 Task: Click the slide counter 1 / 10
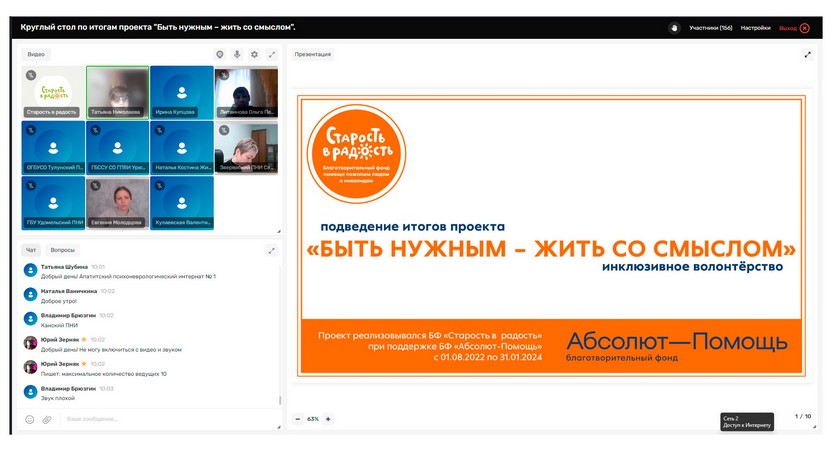(803, 417)
